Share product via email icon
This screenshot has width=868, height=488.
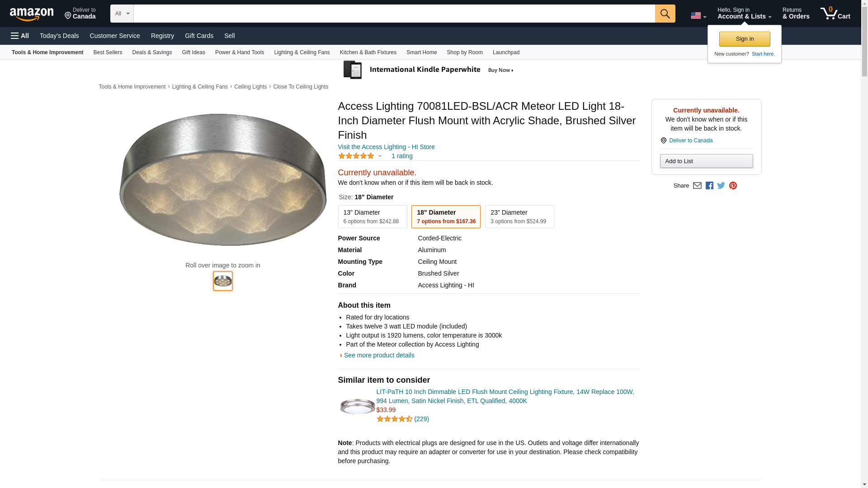tap(697, 186)
